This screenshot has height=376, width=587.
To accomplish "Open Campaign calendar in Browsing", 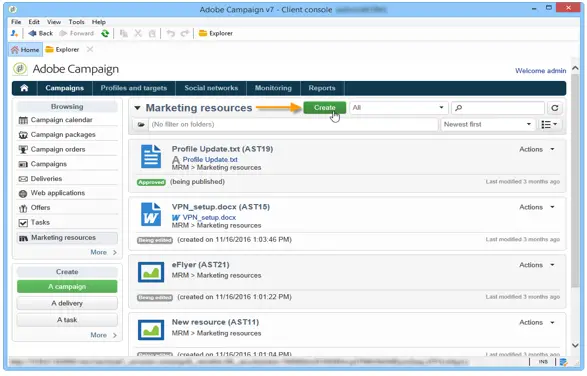I will coord(67,120).
